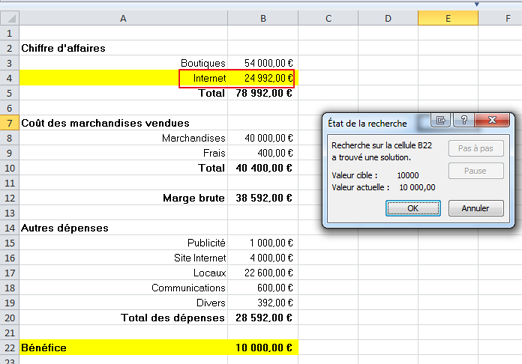522x364 pixels.
Task: Click the Locaux amount cell 22 600,00 €
Action: [x=263, y=273]
